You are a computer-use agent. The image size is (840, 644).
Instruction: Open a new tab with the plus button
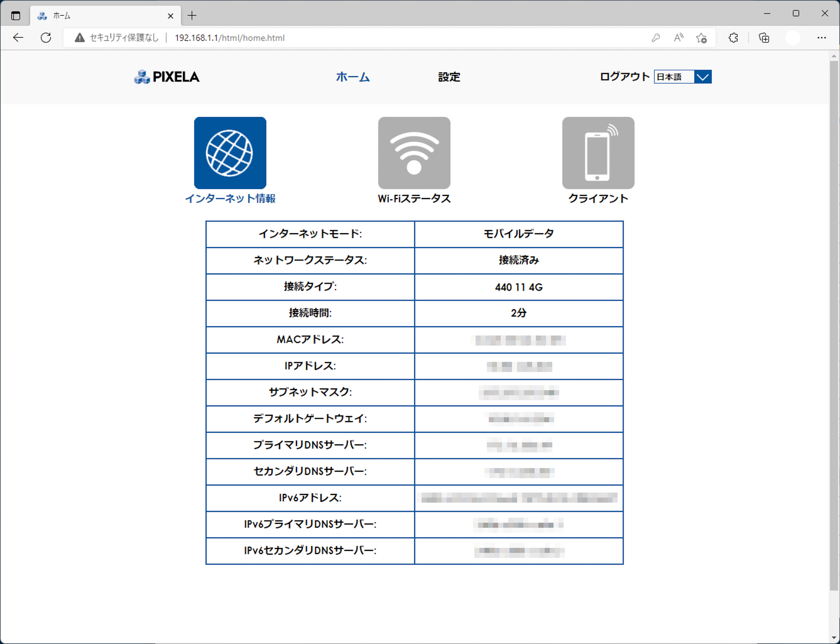coord(192,15)
